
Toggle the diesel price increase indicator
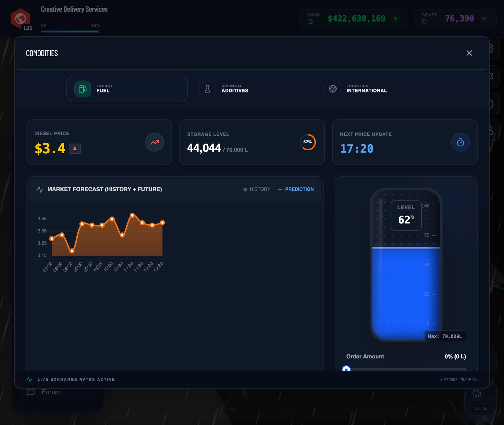point(75,148)
